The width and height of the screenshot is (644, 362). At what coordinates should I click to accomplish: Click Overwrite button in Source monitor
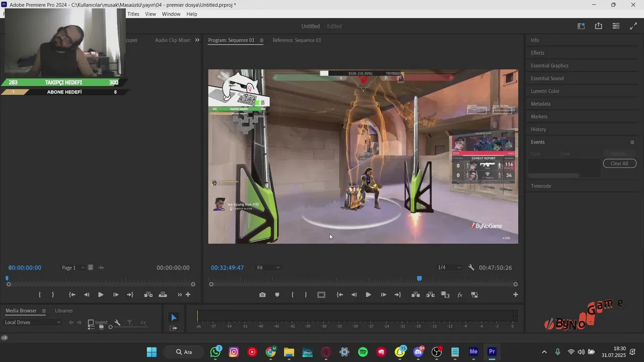[163, 295]
